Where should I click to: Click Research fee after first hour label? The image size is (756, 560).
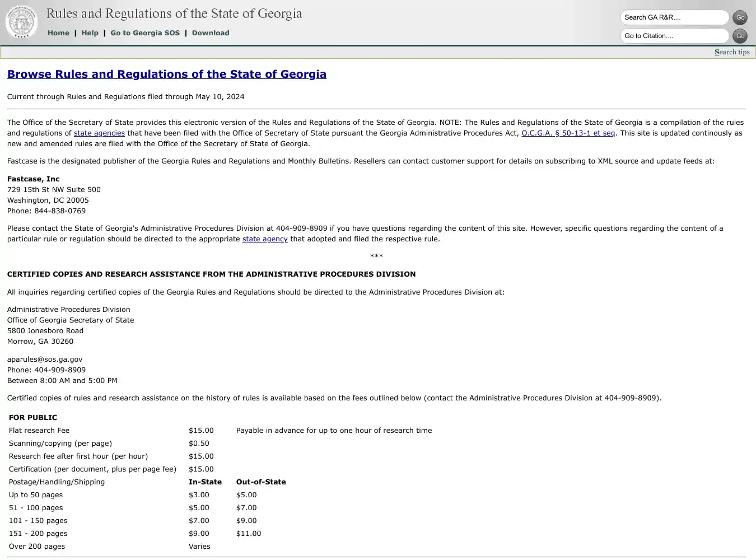coord(78,456)
